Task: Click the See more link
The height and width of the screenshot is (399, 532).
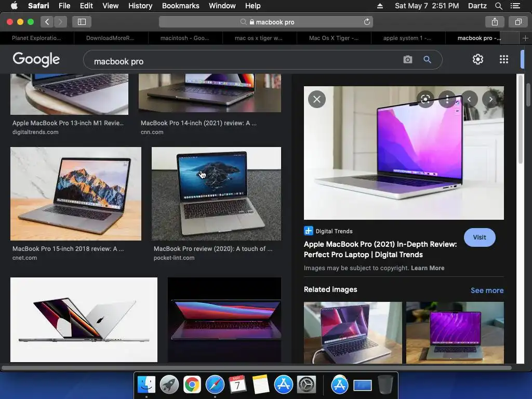Action: (x=487, y=290)
